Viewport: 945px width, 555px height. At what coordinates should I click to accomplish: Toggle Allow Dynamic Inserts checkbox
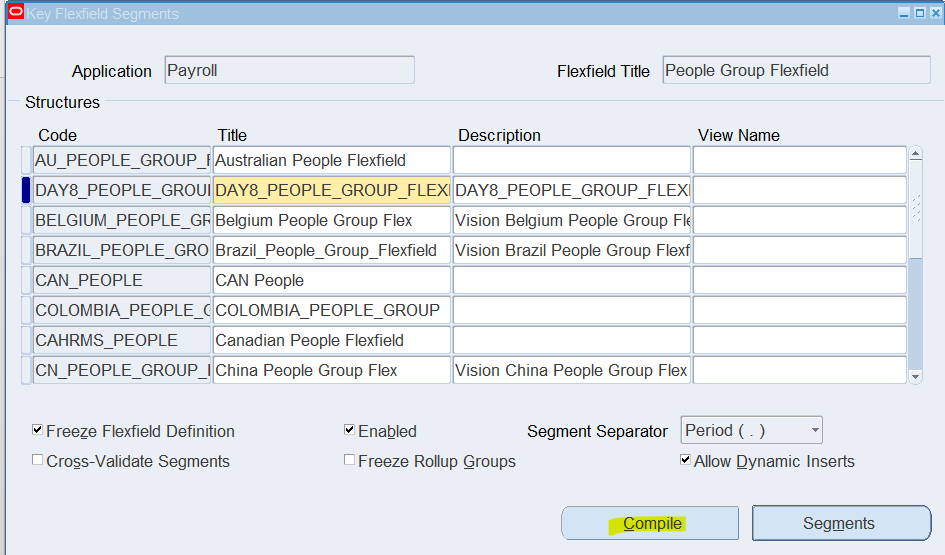[685, 460]
